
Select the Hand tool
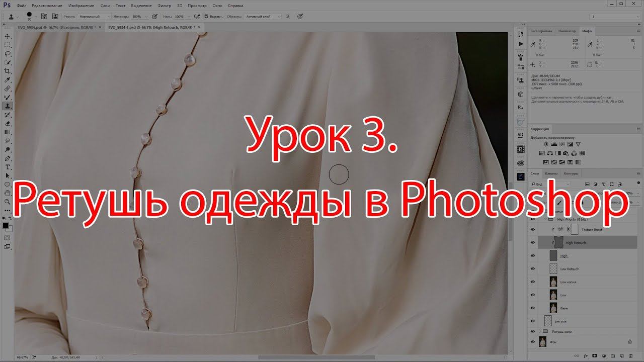[8, 193]
